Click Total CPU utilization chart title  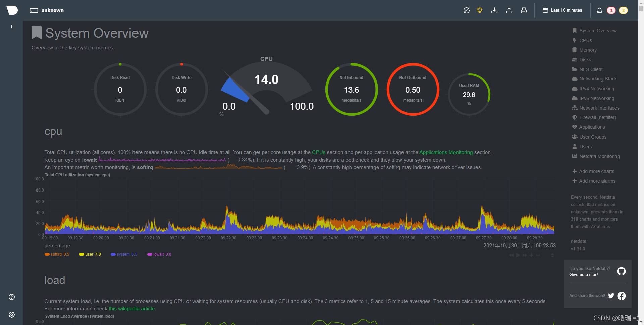[77, 175]
